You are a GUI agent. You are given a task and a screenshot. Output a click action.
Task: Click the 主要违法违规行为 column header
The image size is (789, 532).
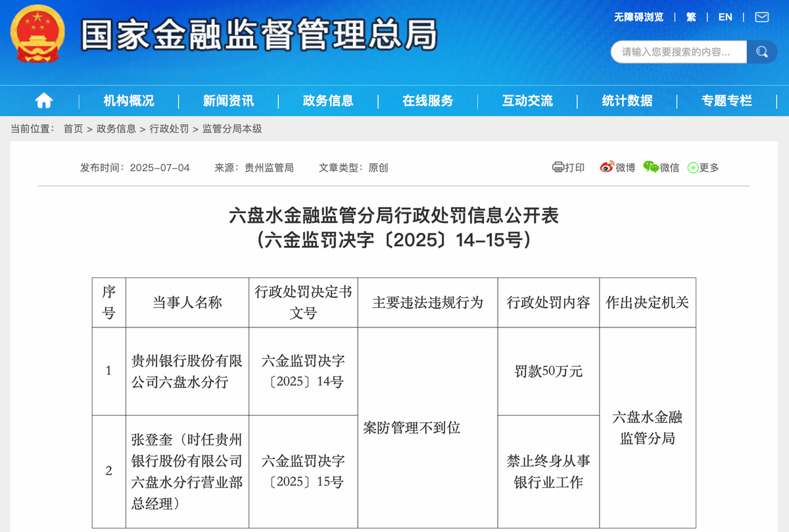click(427, 302)
